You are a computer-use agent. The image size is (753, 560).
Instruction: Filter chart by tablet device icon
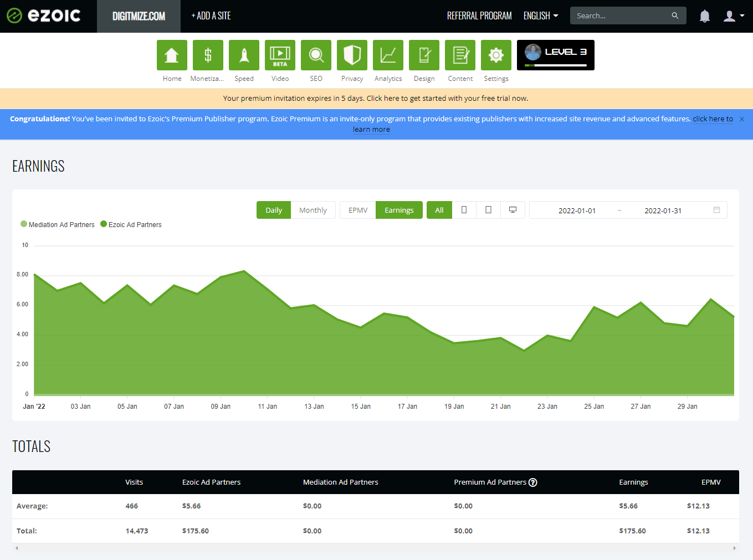coord(488,210)
